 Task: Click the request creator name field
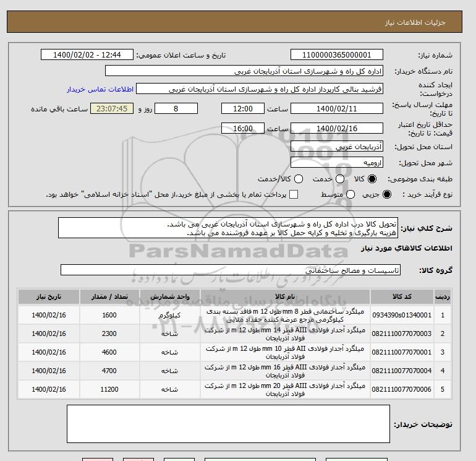tap(260, 89)
